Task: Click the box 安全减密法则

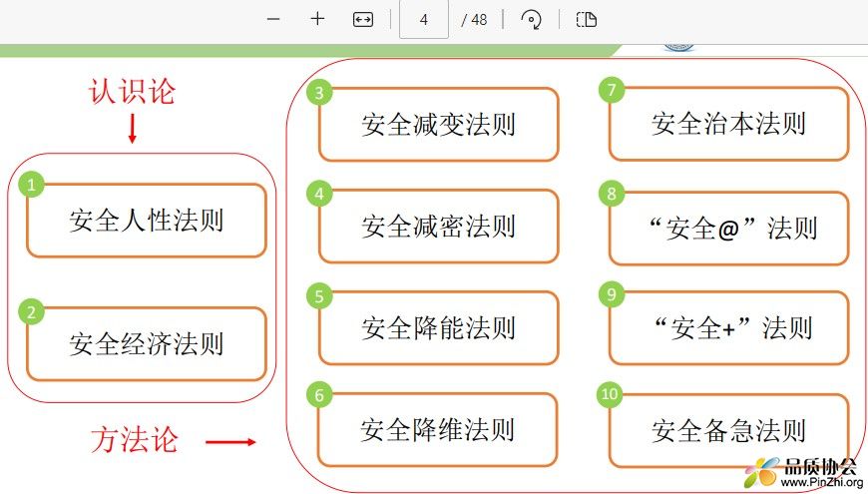Action: point(438,226)
